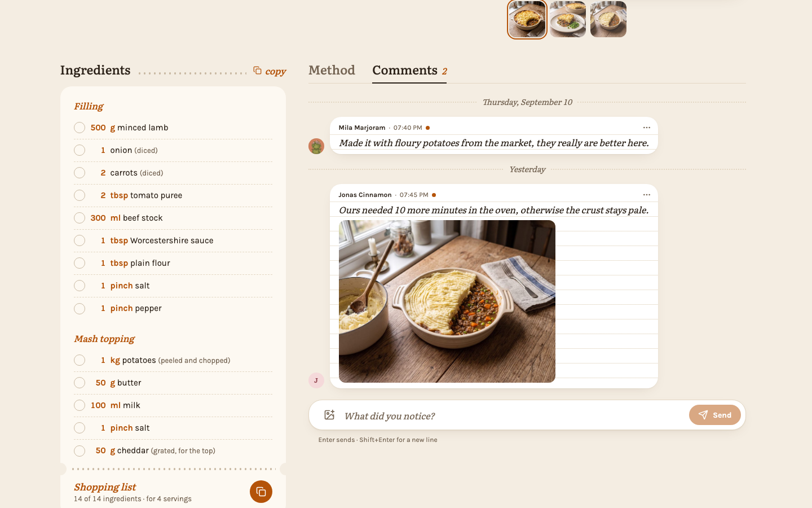
Task: Click the copy icon beside Ingredients
Action: tap(257, 71)
